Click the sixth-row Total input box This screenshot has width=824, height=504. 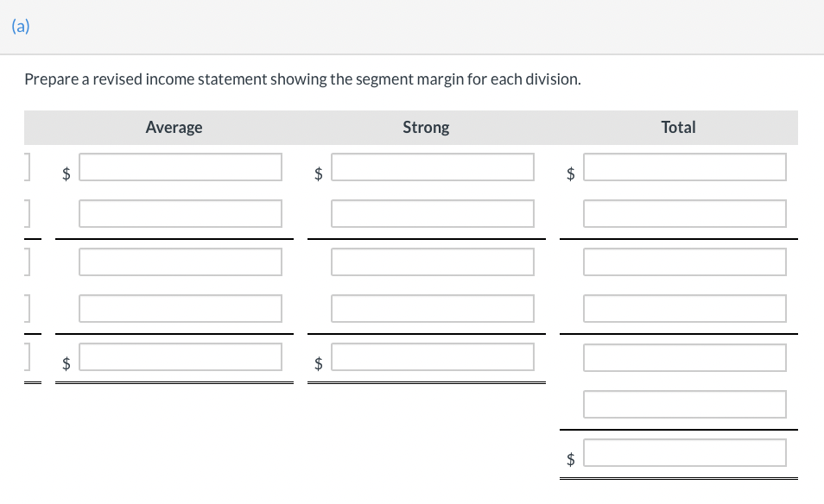[685, 404]
